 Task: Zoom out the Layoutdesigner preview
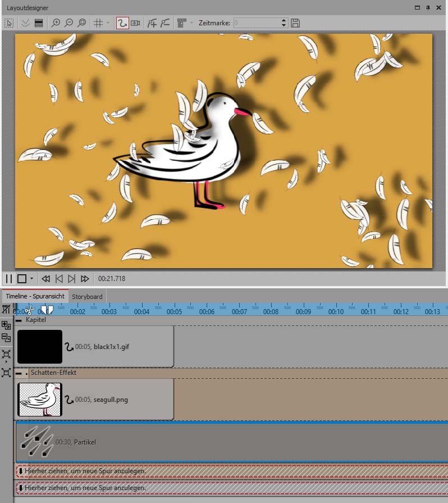click(x=69, y=23)
